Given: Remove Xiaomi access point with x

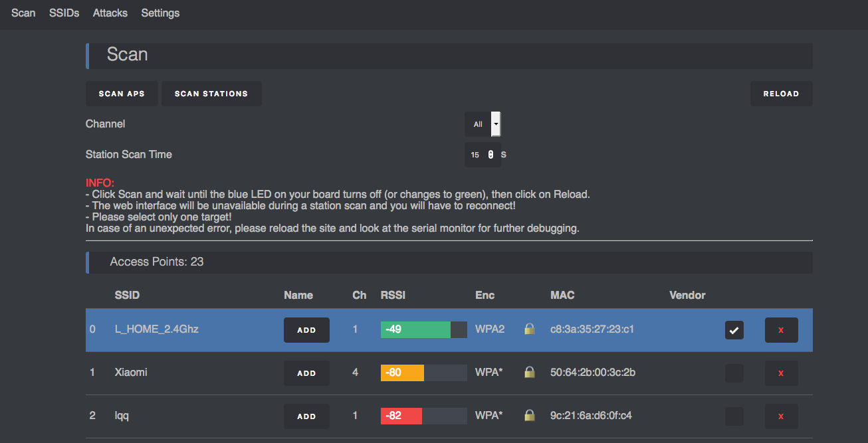Looking at the screenshot, I should [x=781, y=373].
